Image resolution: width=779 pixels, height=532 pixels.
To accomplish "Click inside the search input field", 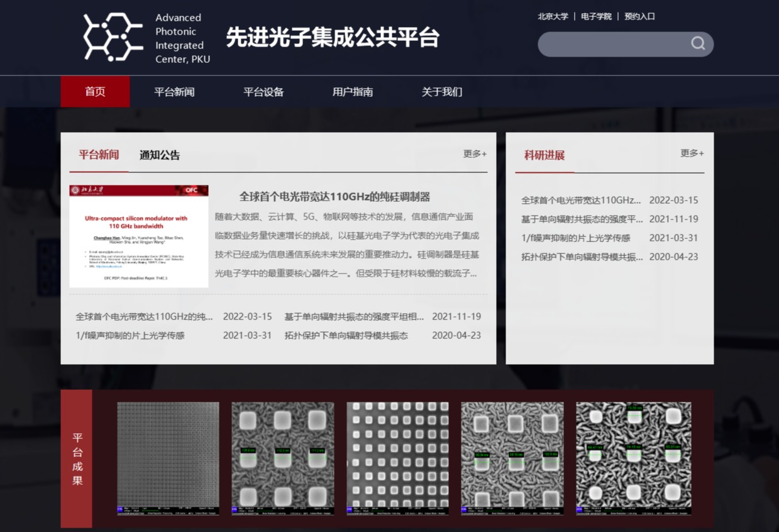I will (x=613, y=44).
